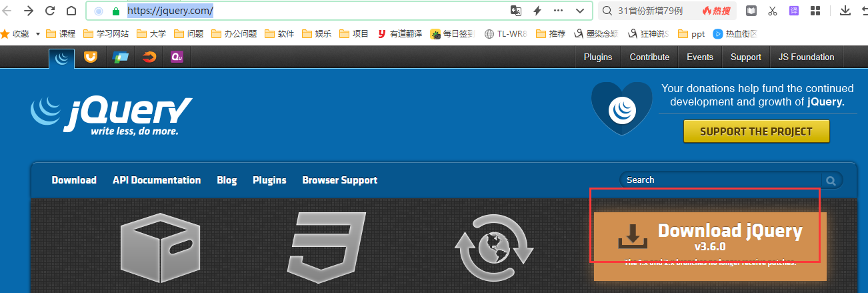
Task: Open the Events top navigation item
Action: [700, 57]
